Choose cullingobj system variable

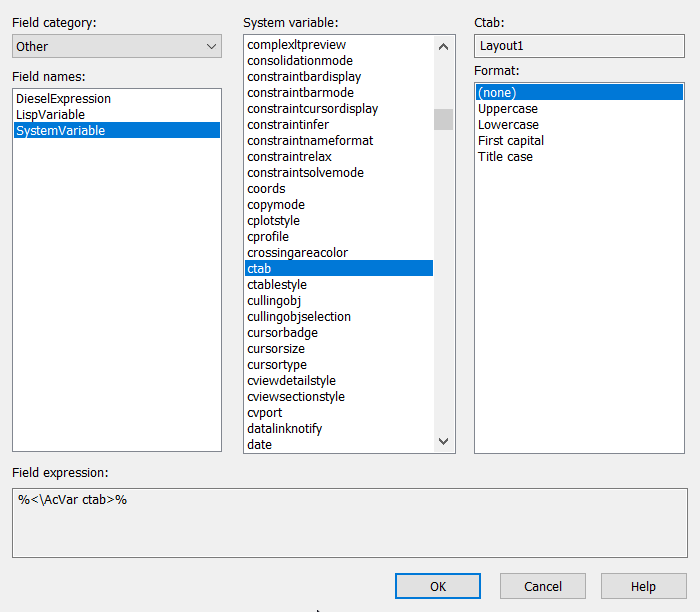tap(339, 300)
